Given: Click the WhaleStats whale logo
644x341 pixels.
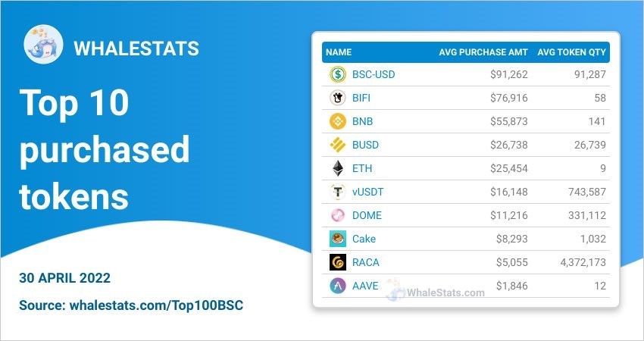Looking at the screenshot, I should (43, 44).
